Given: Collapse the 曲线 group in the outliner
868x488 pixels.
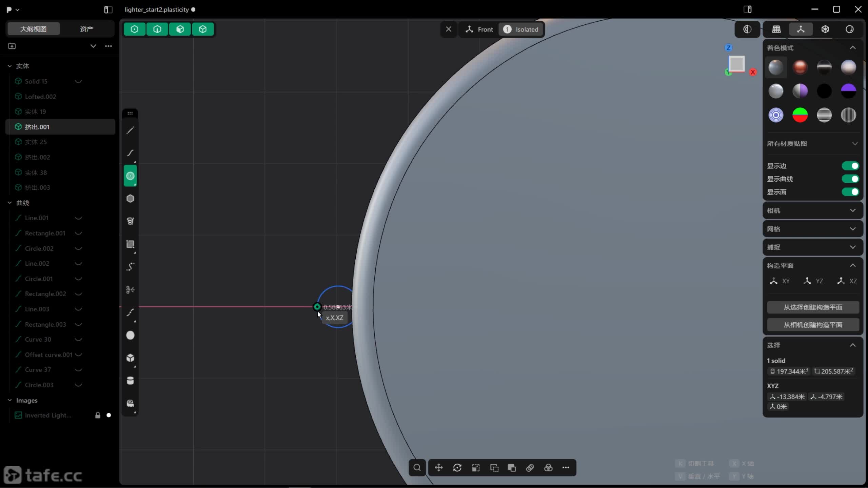Looking at the screenshot, I should (x=10, y=203).
